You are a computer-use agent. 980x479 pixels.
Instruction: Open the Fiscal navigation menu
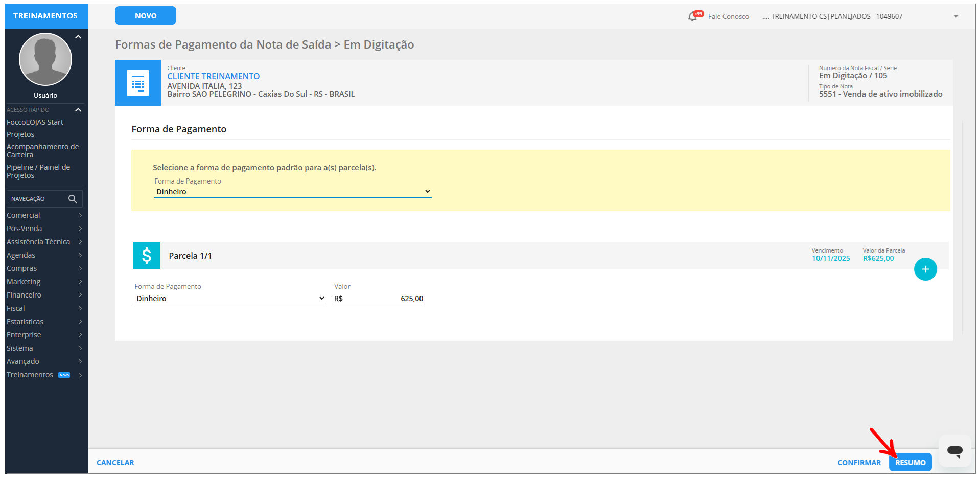(44, 308)
